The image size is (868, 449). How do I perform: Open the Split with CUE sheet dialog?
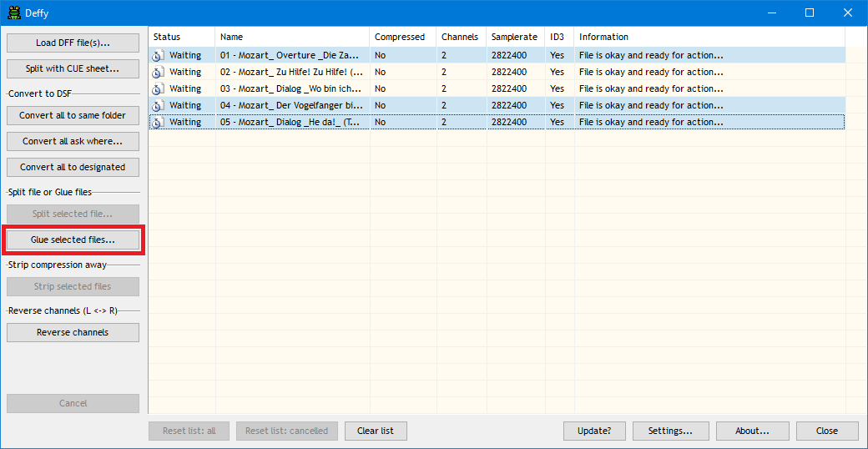73,68
